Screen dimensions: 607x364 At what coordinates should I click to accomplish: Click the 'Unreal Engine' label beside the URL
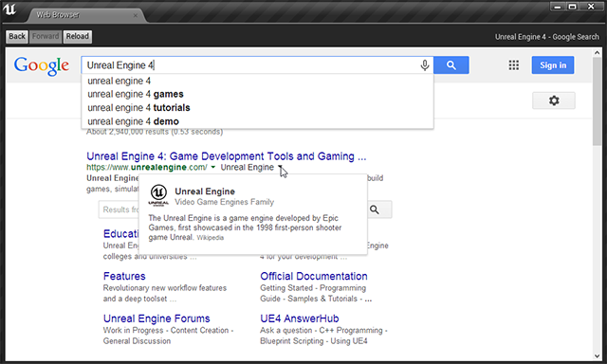pos(247,167)
